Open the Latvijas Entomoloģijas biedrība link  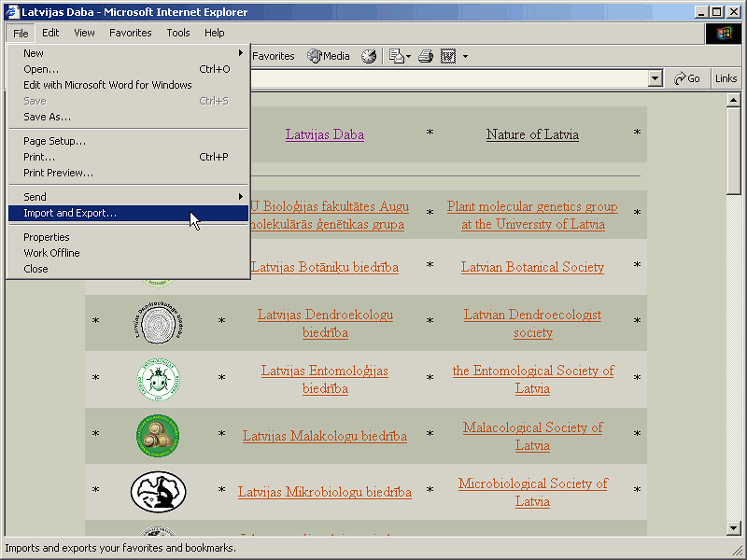(x=325, y=380)
